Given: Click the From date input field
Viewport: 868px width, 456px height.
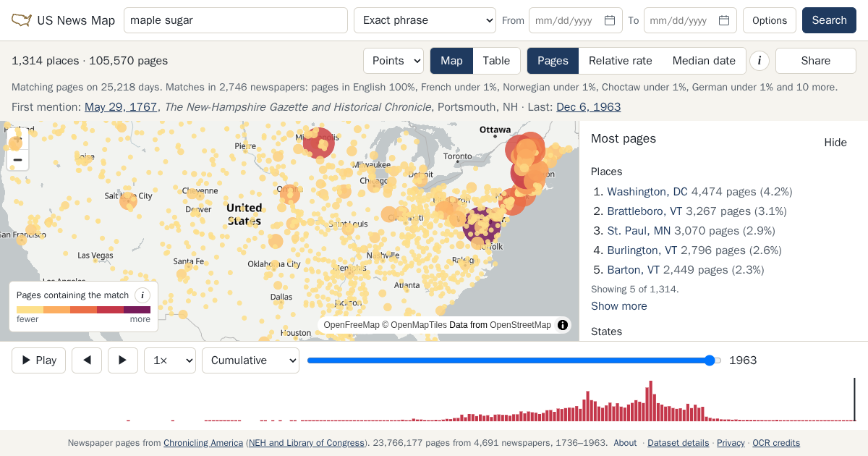Looking at the screenshot, I should pyautogui.click(x=576, y=20).
